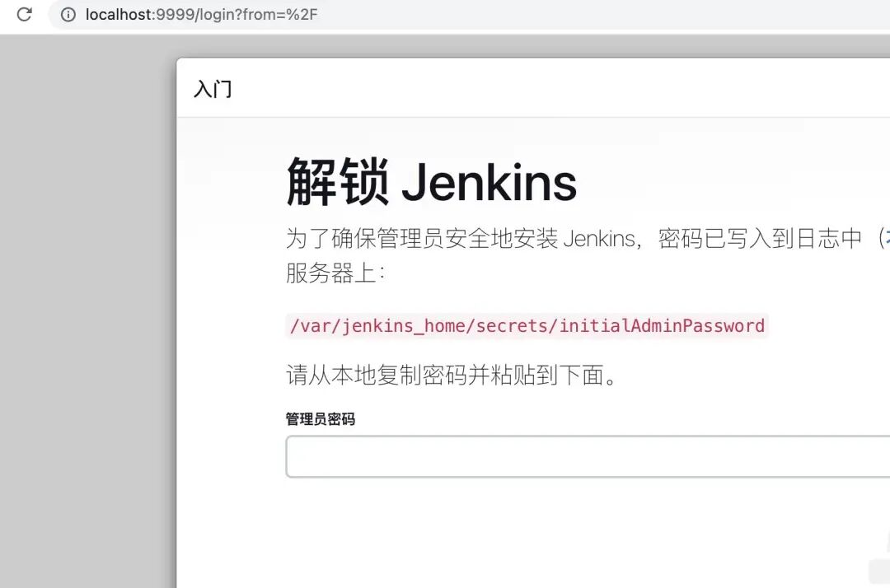Open the site information icon

[x=68, y=15]
